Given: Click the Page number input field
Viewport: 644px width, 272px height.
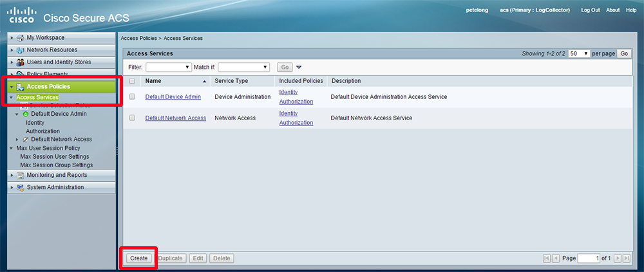Looking at the screenshot, I should coord(589,258).
